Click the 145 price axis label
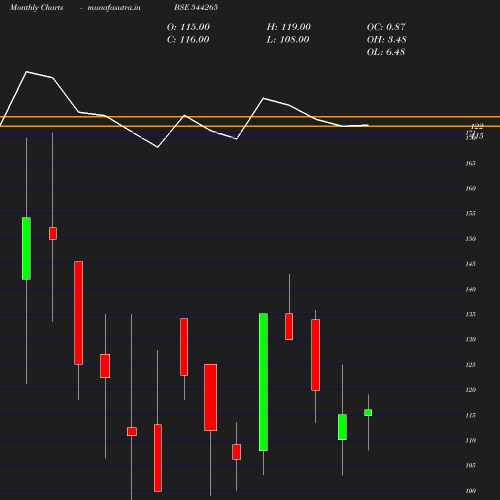The height and width of the screenshot is (500, 500). [x=470, y=264]
